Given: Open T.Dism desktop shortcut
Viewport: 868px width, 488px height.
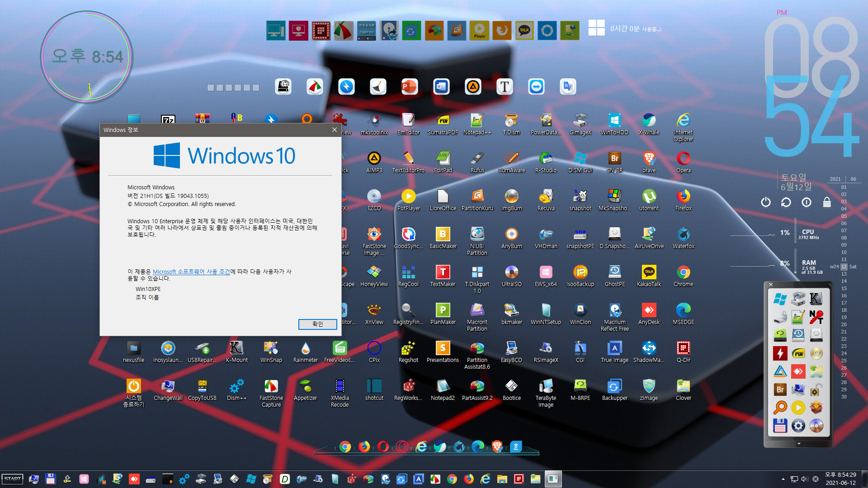Looking at the screenshot, I should (511, 124).
